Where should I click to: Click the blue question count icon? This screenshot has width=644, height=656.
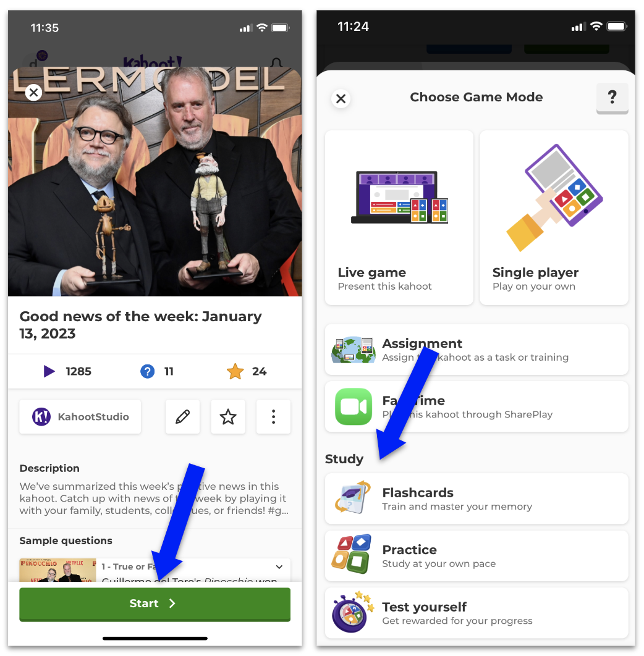coord(147,371)
